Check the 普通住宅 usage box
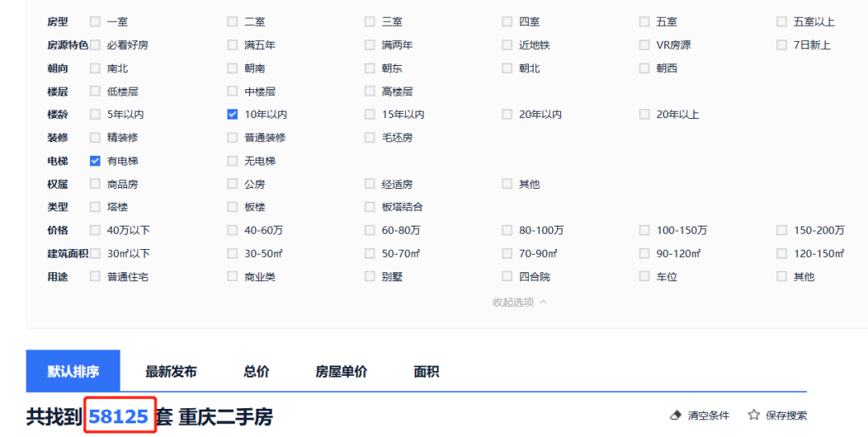This screenshot has height=437, width=868. click(95, 276)
